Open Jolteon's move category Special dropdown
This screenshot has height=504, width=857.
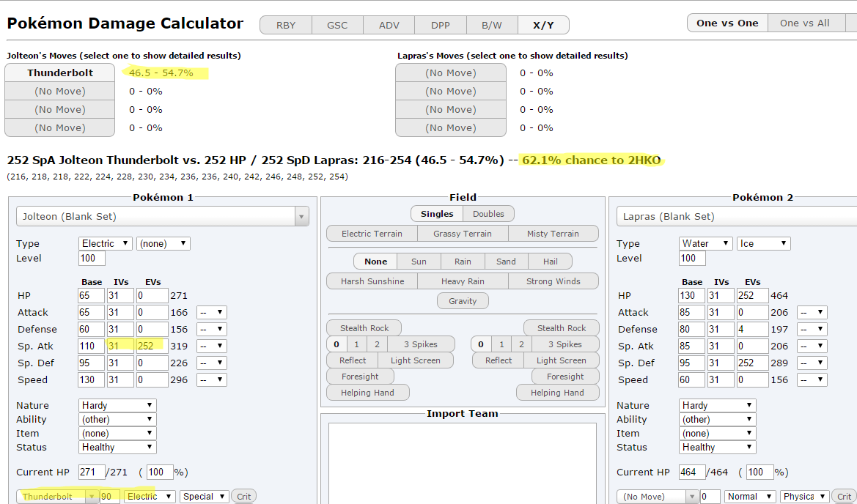tap(204, 497)
